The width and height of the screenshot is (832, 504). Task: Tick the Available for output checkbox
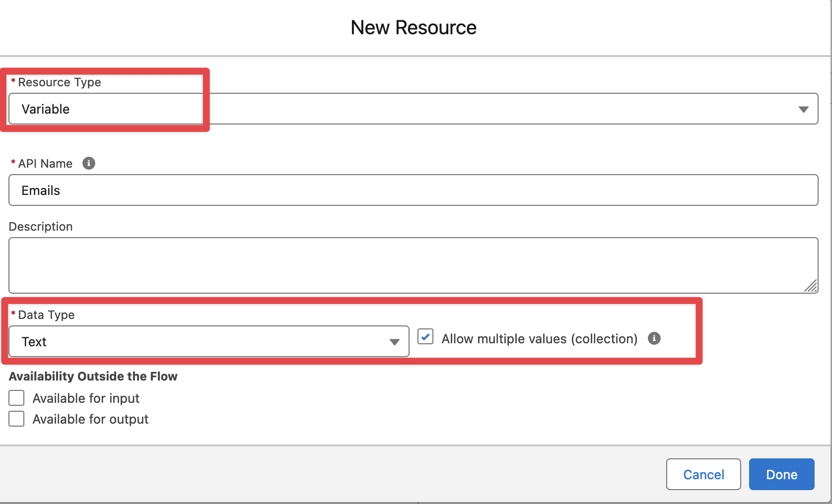point(16,419)
